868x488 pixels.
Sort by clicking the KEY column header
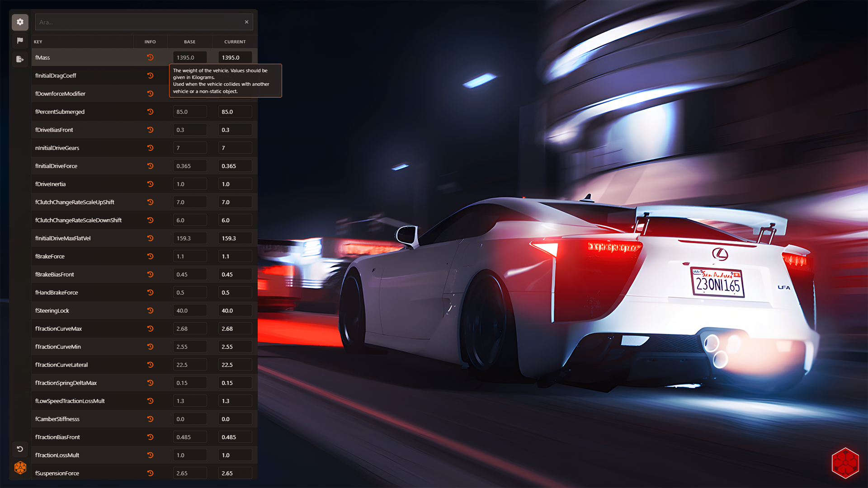[x=38, y=42]
